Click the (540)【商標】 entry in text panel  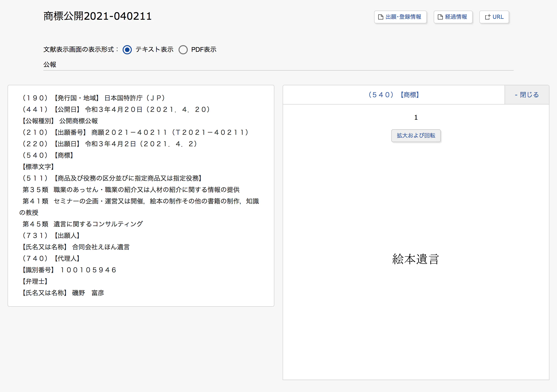(47, 155)
